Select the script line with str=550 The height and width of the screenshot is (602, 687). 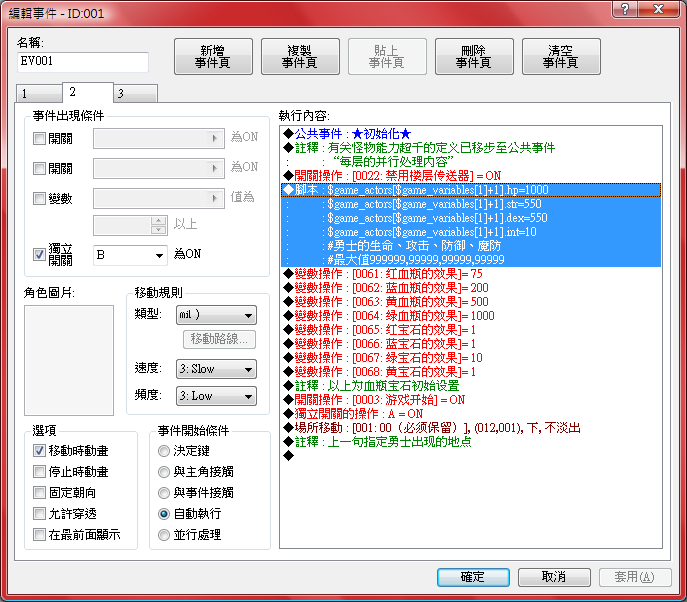[x=471, y=204]
